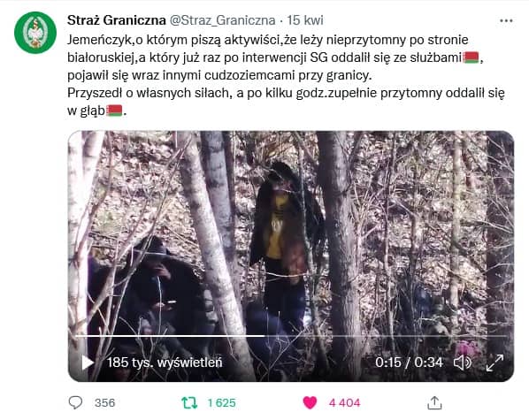Click the 356 replies count
Viewport: 529px width, 420px height.
104,403
